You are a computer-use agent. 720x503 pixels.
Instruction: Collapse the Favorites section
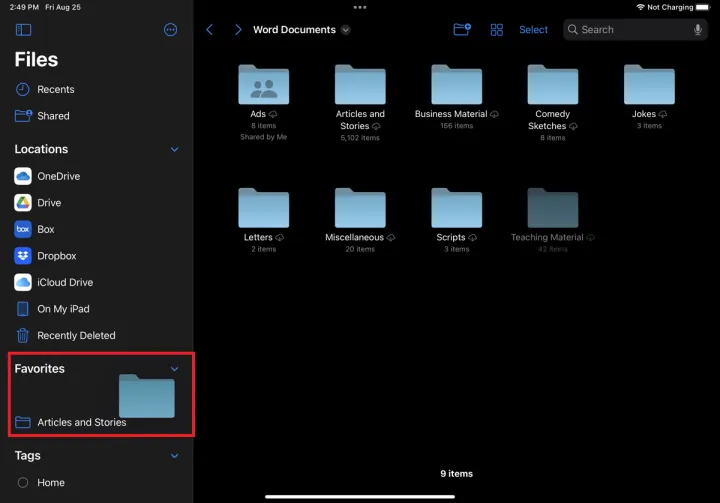click(174, 369)
